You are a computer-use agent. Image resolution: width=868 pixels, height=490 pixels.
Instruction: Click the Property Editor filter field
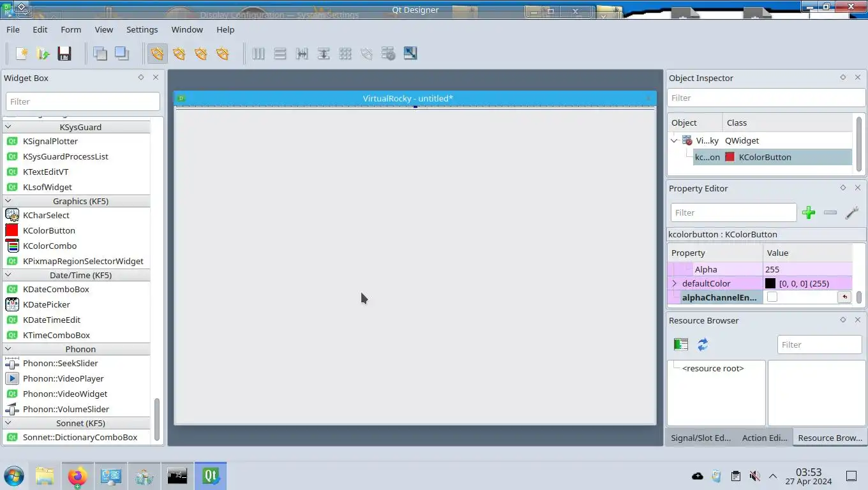[x=733, y=212]
